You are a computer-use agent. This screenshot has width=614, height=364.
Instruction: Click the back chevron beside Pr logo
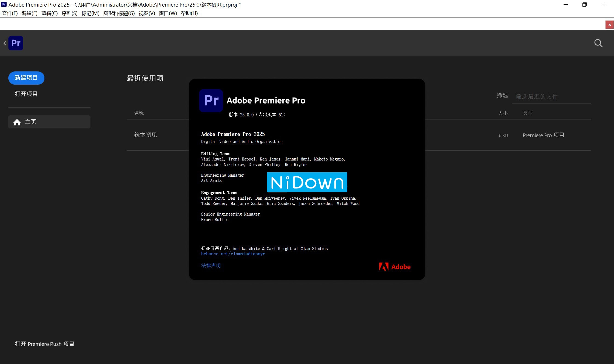click(5, 43)
